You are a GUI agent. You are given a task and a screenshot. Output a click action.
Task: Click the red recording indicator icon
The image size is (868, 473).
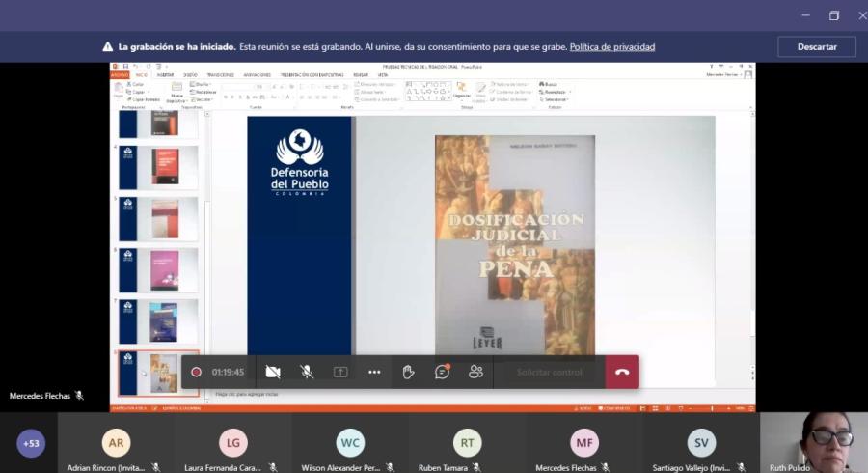pyautogui.click(x=196, y=372)
